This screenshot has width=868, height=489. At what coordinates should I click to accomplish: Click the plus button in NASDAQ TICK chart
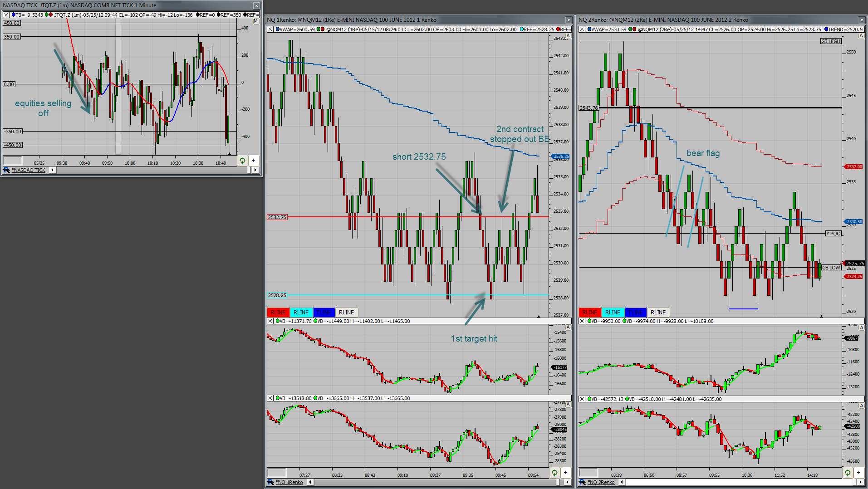253,161
